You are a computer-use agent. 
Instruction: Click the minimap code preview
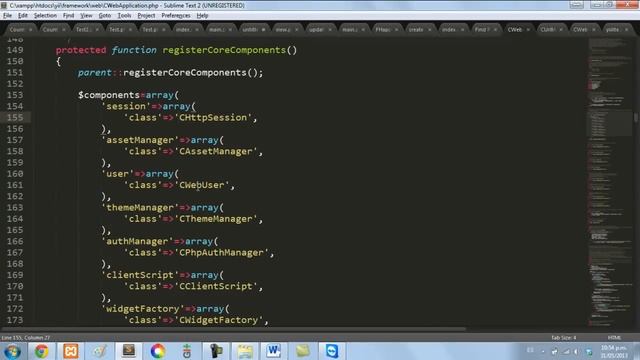click(610, 182)
